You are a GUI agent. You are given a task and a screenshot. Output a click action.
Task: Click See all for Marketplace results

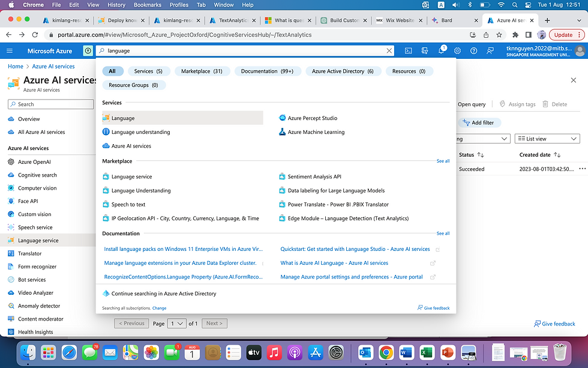(443, 161)
